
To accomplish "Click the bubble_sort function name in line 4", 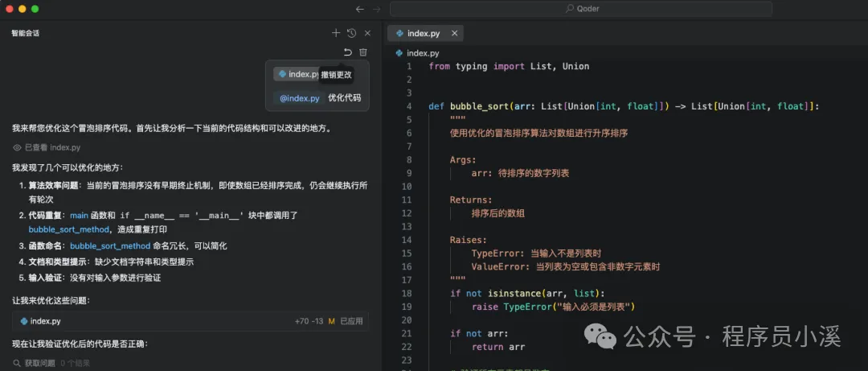I will [x=479, y=106].
